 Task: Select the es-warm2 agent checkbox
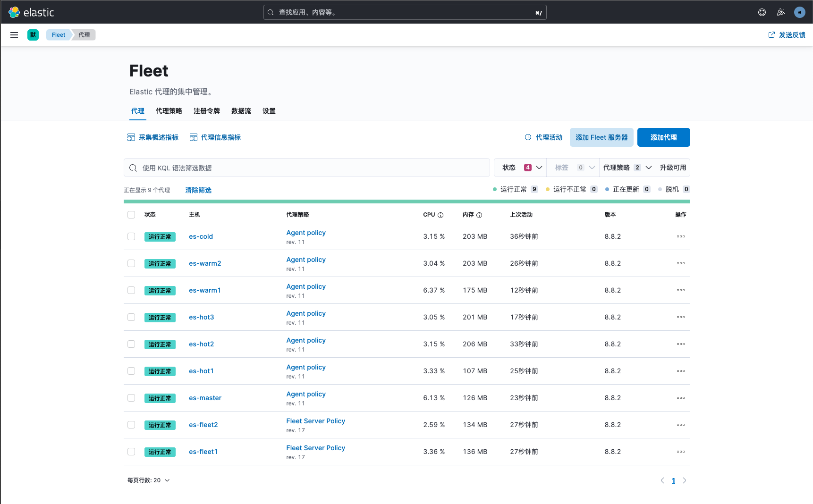(x=131, y=263)
